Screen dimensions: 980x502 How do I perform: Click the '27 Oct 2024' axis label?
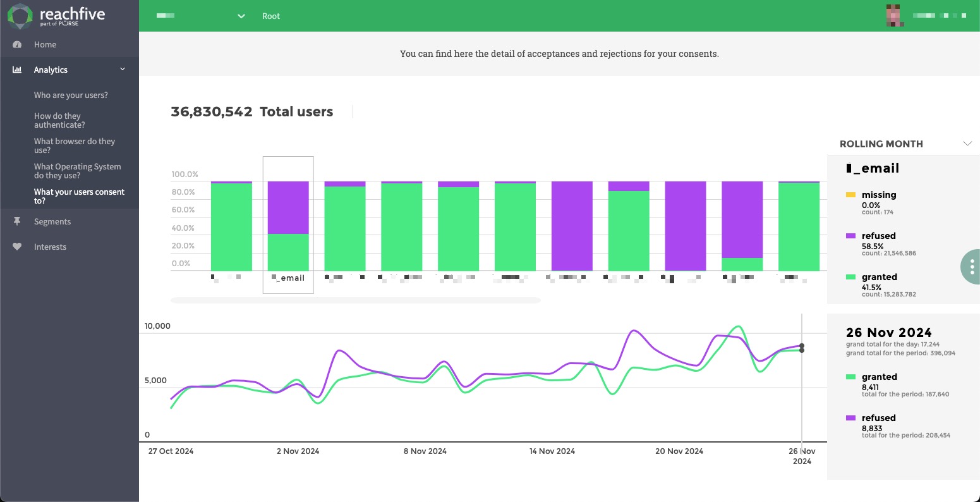pyautogui.click(x=171, y=451)
